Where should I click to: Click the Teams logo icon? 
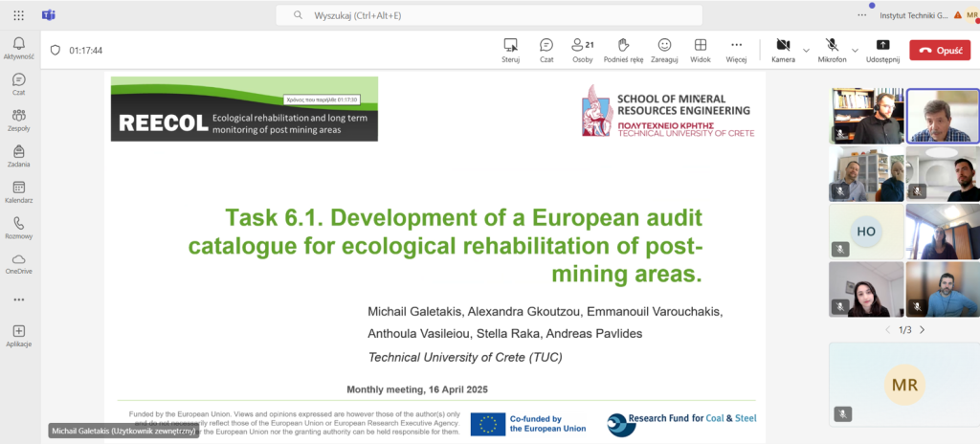49,15
